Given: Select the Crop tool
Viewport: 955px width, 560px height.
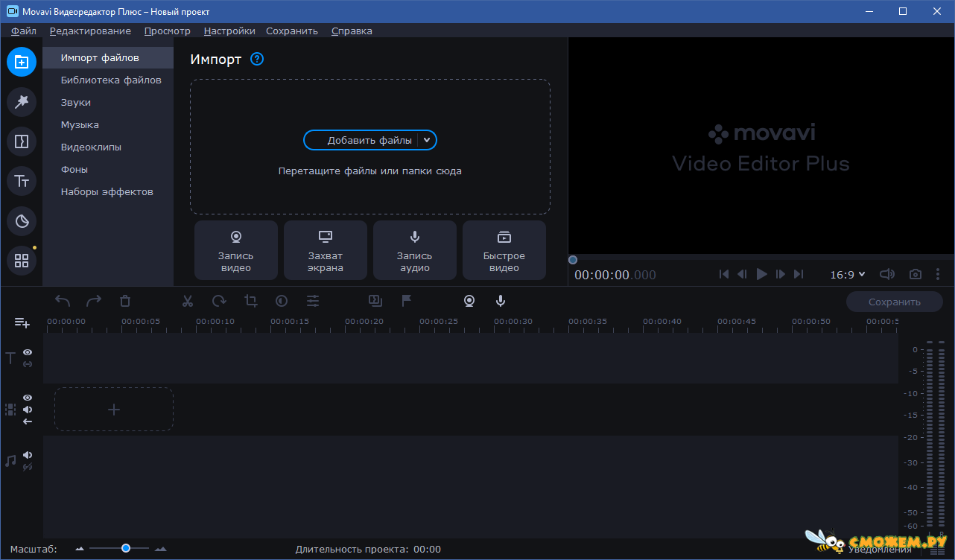Looking at the screenshot, I should [x=251, y=301].
